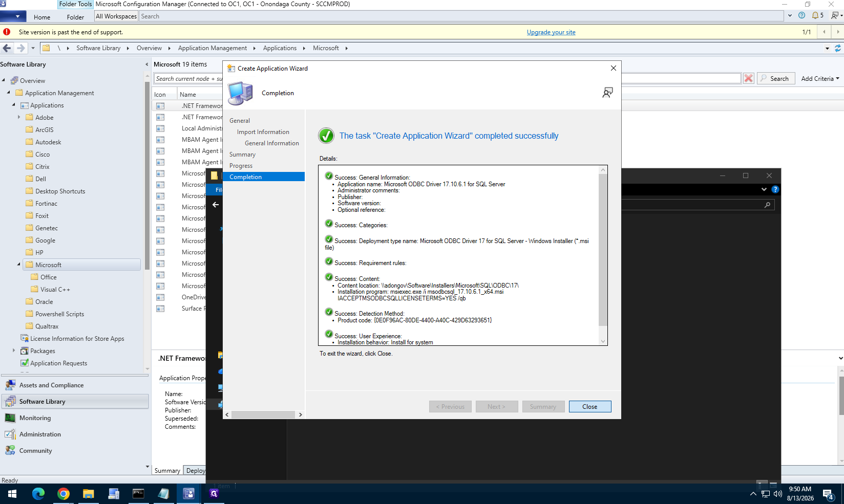Click the All Workspaces search scope
844x504 pixels.
tap(116, 16)
